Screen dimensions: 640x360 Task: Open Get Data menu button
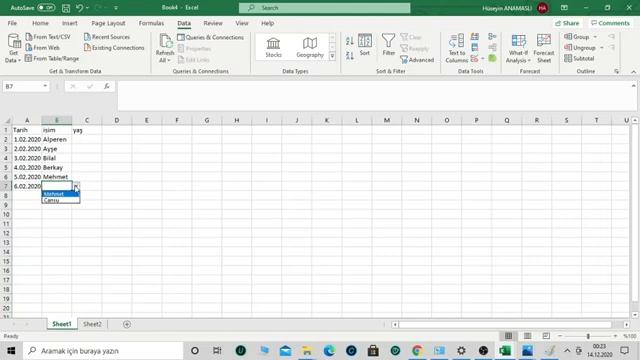tap(13, 48)
